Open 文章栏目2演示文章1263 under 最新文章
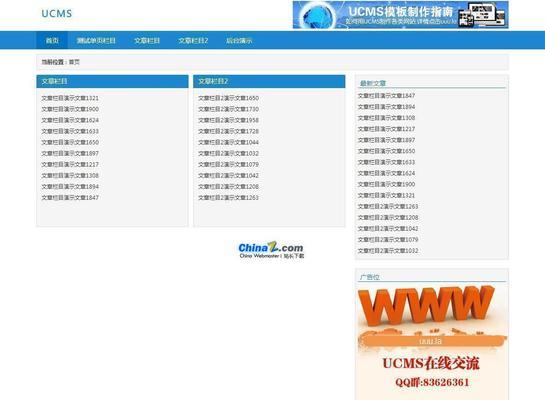 tap(388, 206)
